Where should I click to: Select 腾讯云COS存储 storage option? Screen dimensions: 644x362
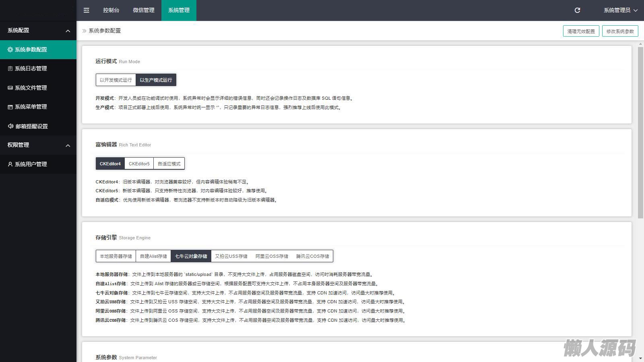tap(312, 256)
